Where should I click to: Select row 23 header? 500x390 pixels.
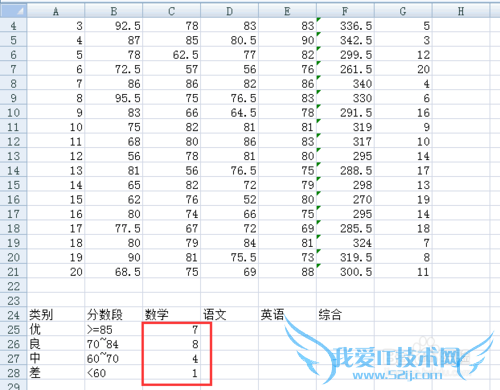coord(13,300)
